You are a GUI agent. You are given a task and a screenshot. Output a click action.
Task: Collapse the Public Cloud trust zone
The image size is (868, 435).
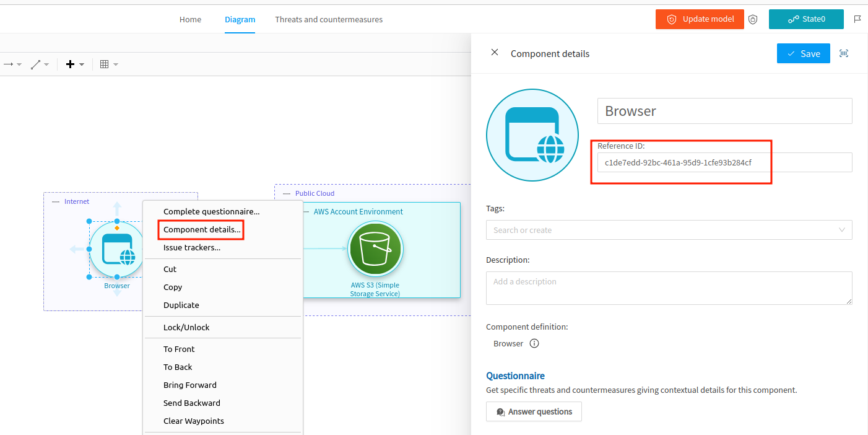click(x=287, y=193)
